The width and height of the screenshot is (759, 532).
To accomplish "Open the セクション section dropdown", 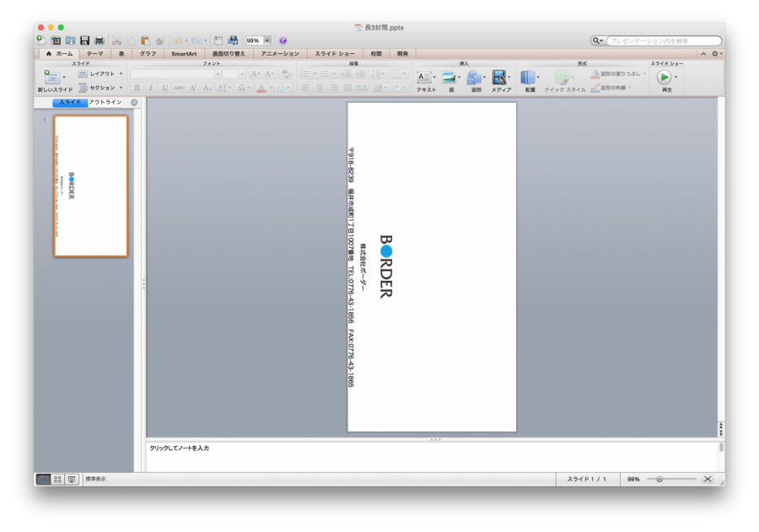I will tap(100, 88).
